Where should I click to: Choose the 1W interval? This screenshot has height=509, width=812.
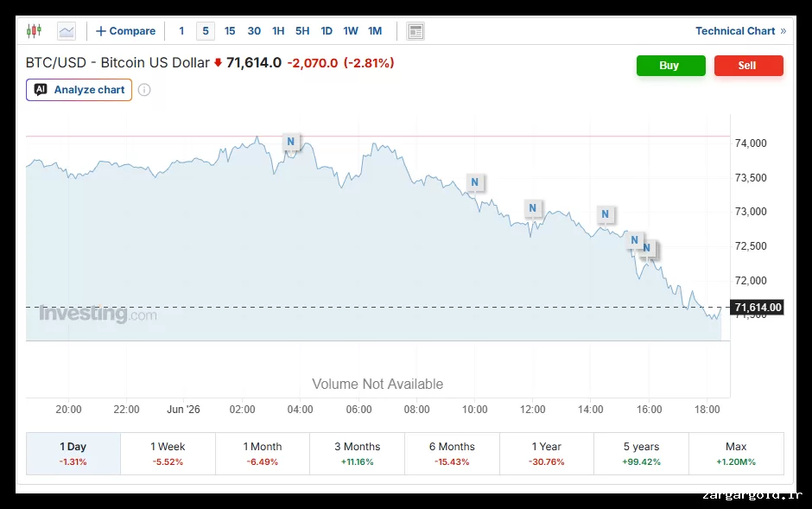(351, 31)
